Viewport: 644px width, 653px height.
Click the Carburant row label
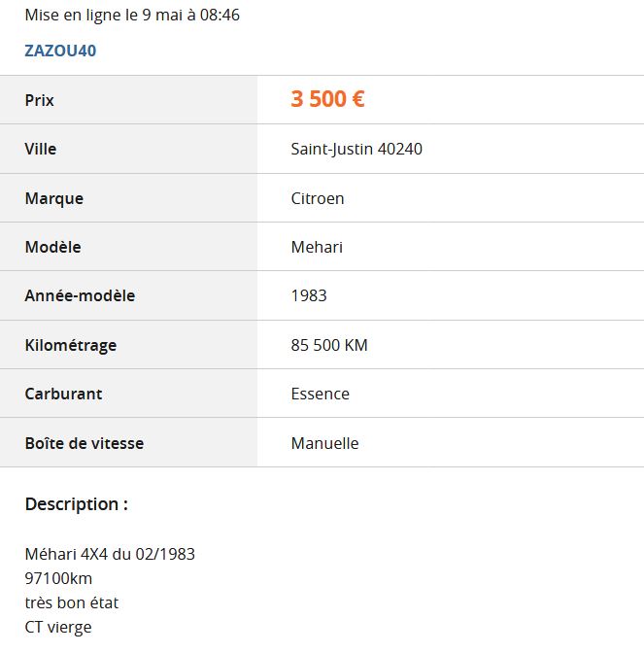tap(63, 394)
